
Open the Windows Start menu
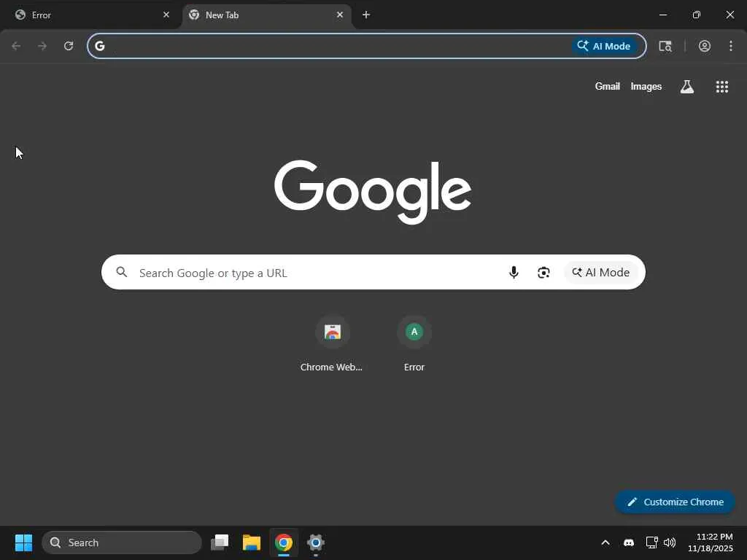[23, 542]
